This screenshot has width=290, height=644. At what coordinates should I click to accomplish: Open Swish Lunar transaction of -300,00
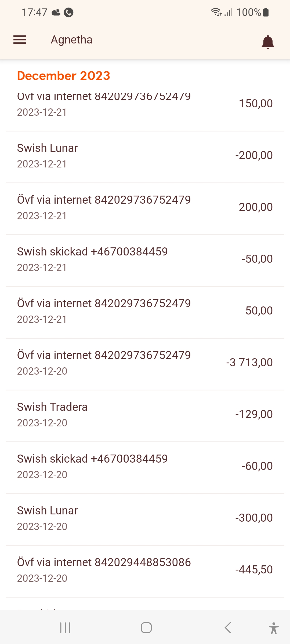click(145, 518)
